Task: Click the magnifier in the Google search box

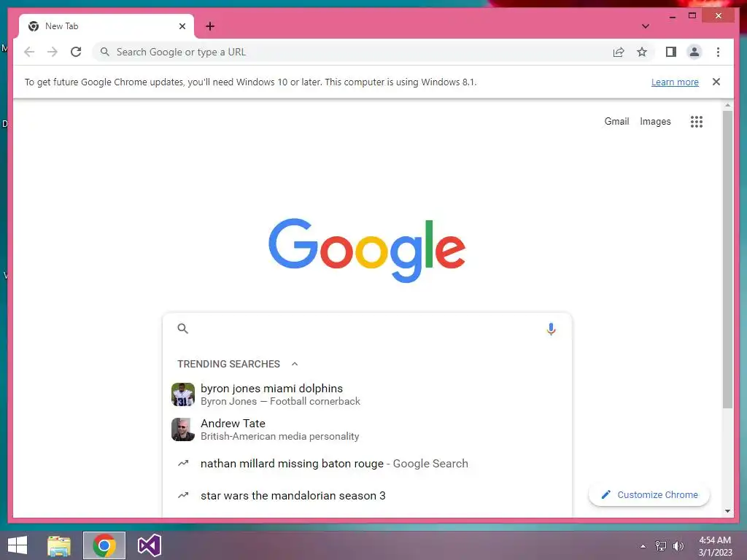Action: pyautogui.click(x=183, y=329)
